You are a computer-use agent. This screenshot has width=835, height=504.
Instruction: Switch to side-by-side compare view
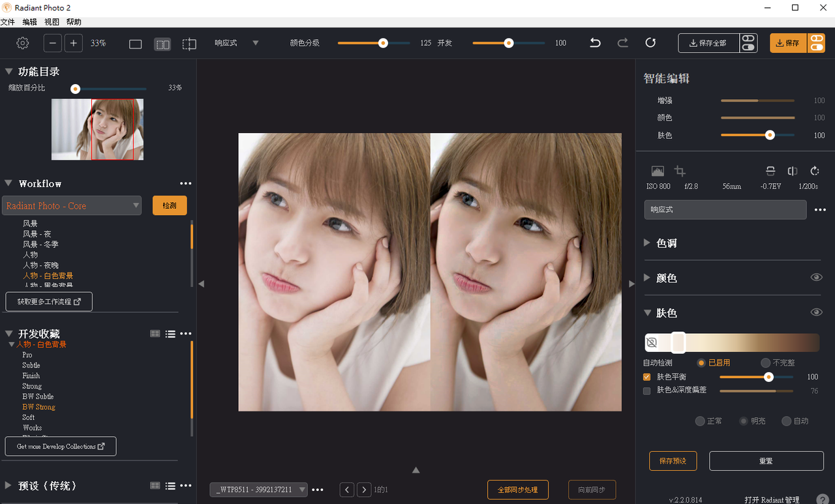point(162,44)
